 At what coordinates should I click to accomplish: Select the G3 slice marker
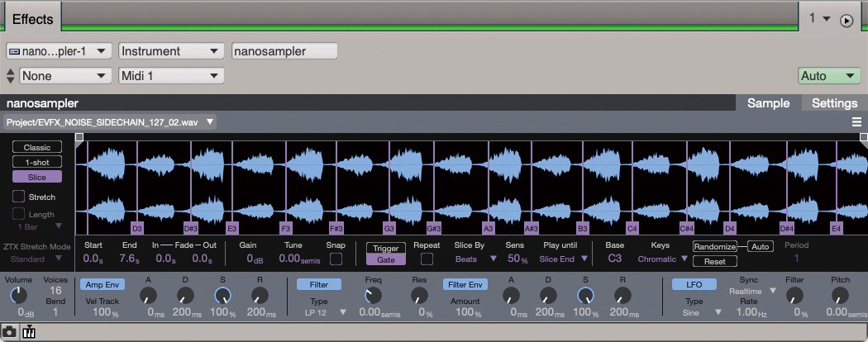389,228
